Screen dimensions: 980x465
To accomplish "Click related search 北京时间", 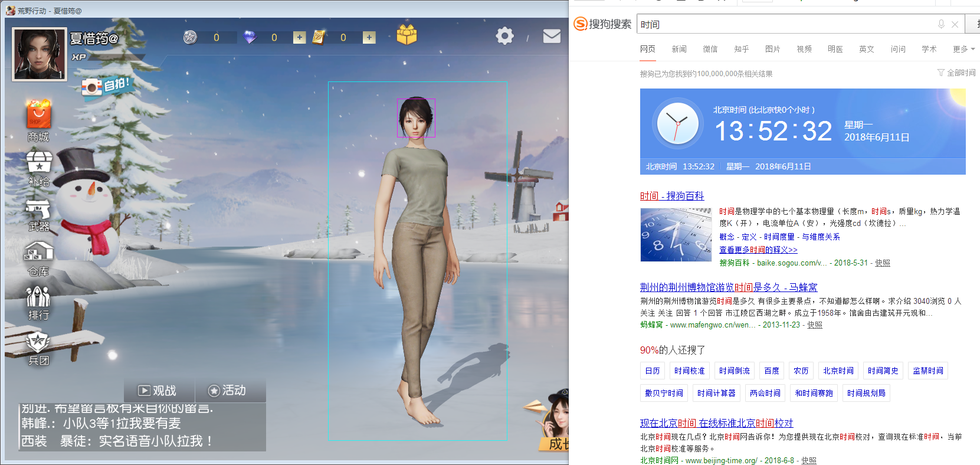I will click(838, 371).
